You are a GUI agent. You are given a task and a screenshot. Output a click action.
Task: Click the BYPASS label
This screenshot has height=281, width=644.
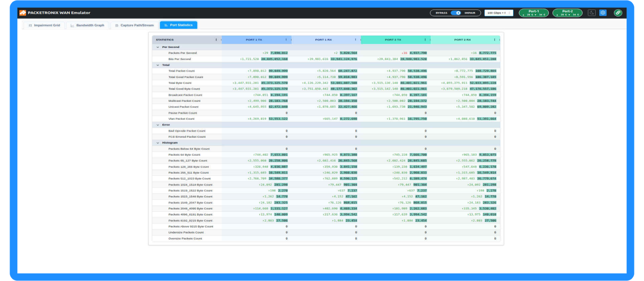pos(441,13)
